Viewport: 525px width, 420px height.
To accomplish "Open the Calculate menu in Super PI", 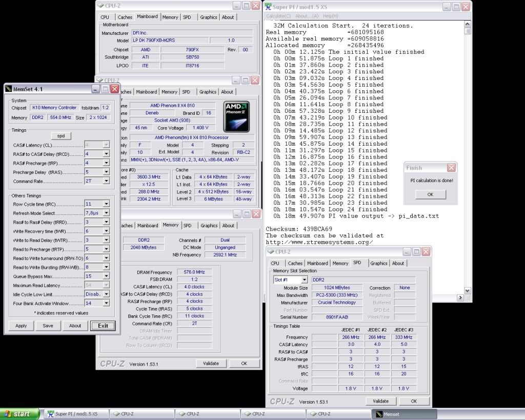I will pyautogui.click(x=278, y=16).
